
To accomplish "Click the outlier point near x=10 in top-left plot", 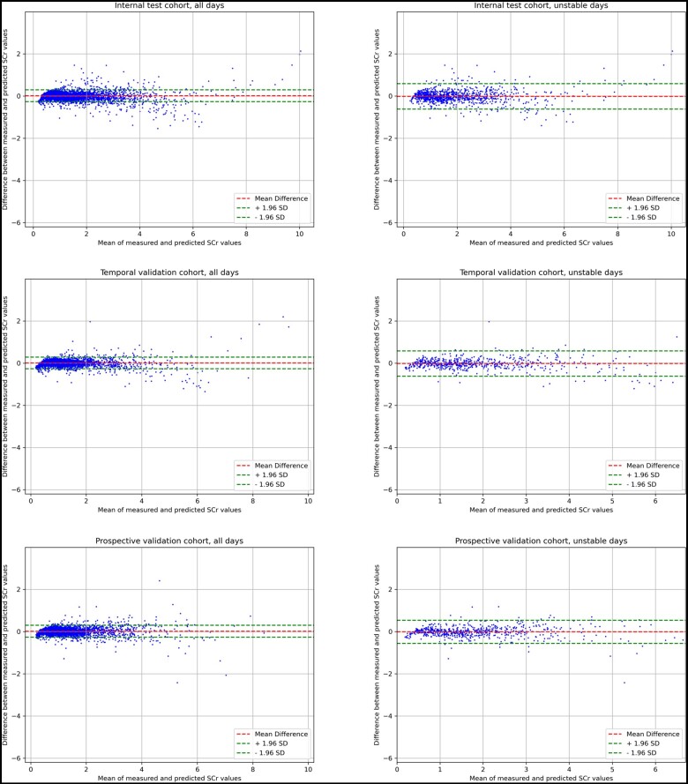I will pos(300,51).
